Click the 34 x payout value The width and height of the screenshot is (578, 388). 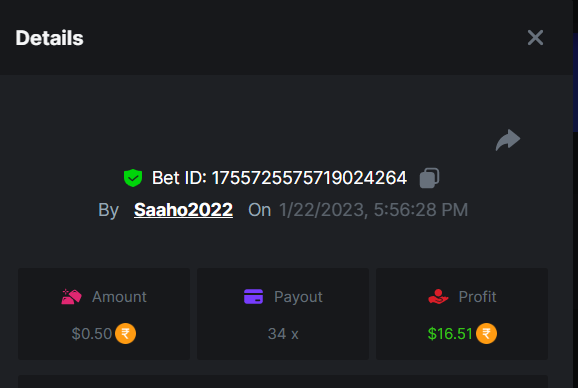283,334
